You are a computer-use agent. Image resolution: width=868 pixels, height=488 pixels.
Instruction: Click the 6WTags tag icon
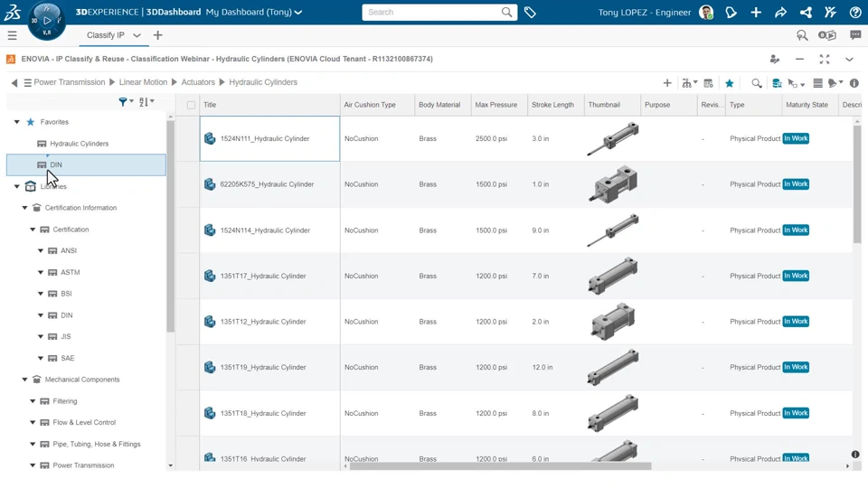point(531,13)
